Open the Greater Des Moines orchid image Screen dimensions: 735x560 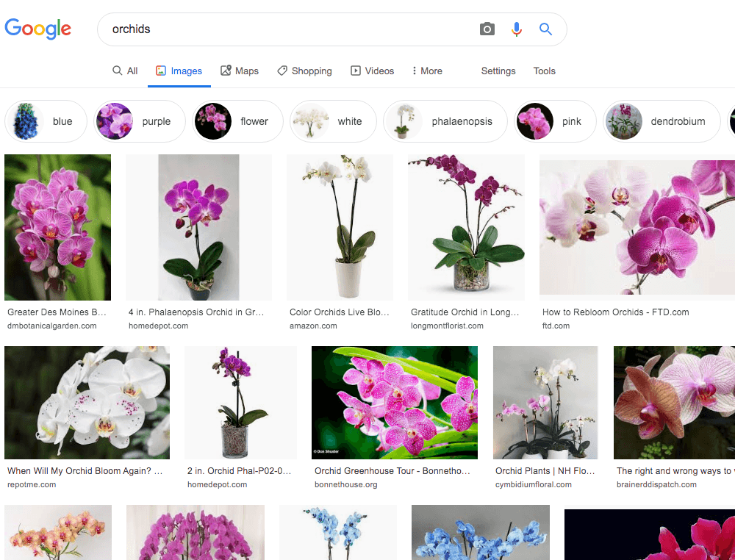(x=57, y=227)
